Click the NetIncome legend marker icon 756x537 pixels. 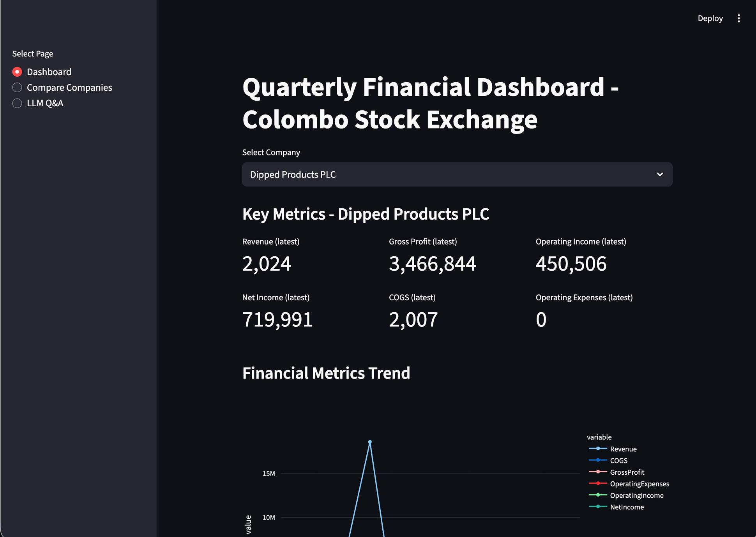pos(597,507)
